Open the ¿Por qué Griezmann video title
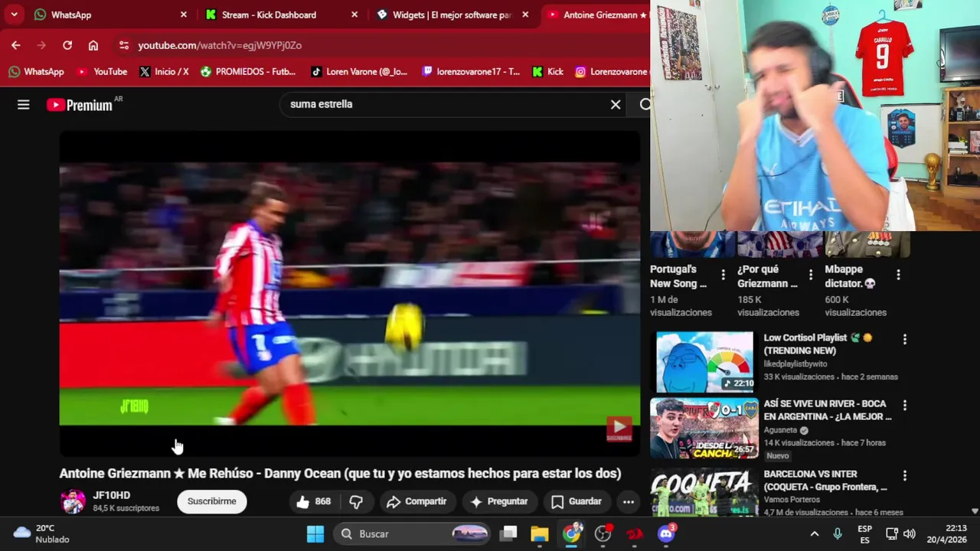 [766, 276]
